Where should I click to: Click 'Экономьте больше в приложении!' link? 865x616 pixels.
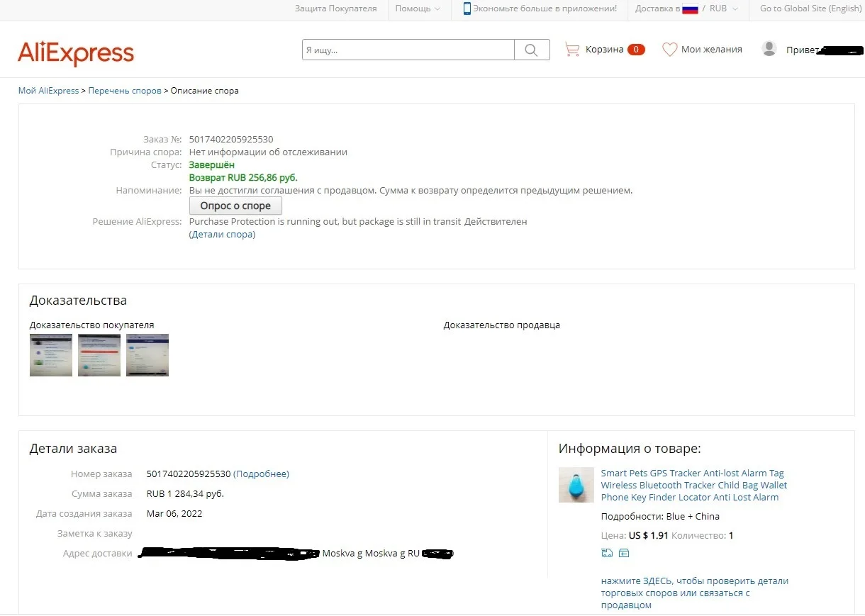pyautogui.click(x=545, y=9)
